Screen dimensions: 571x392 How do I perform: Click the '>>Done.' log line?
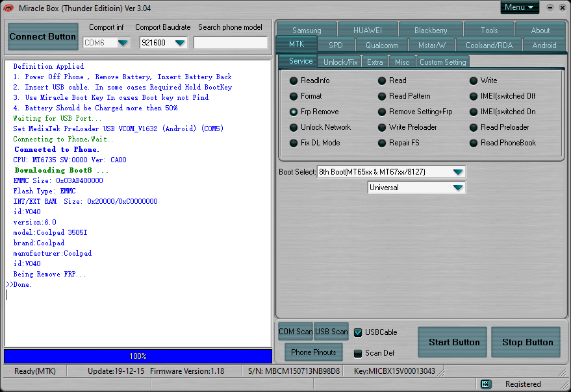pyautogui.click(x=19, y=285)
